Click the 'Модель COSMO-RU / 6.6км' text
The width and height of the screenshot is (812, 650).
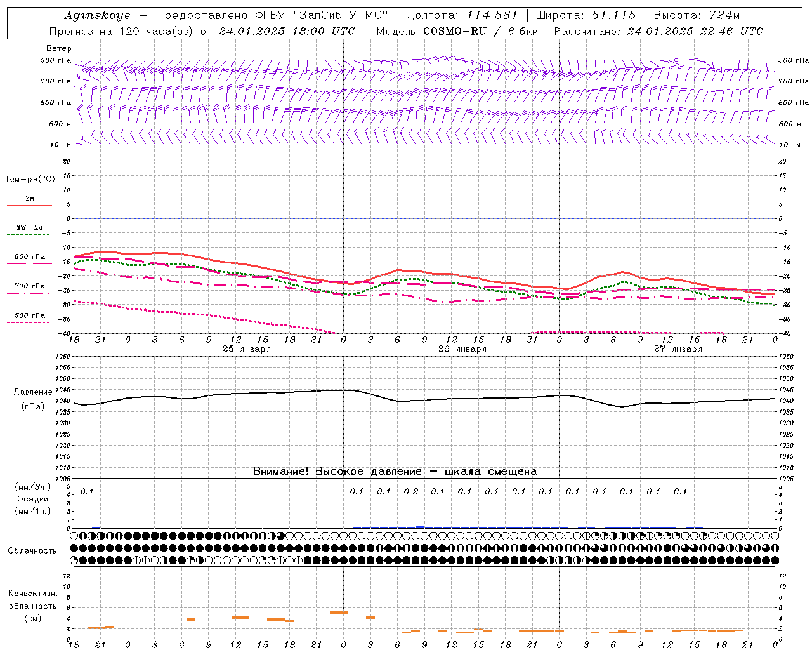pos(457,31)
